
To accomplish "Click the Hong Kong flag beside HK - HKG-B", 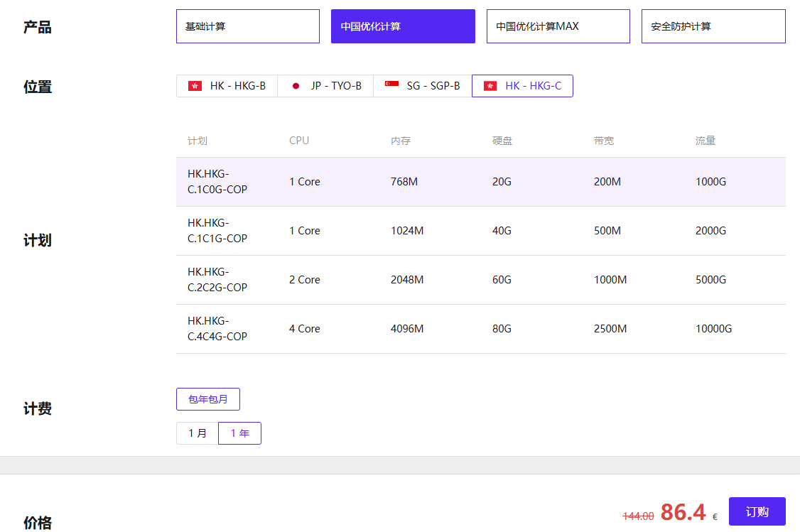I will pyautogui.click(x=195, y=86).
